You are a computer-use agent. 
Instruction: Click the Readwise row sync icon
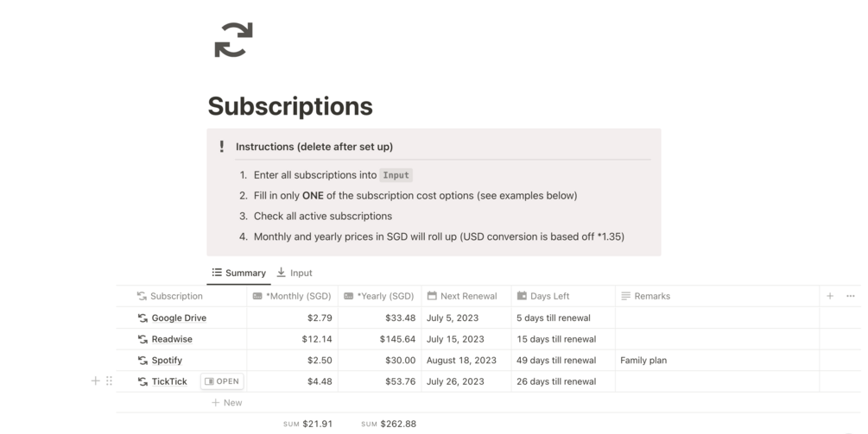click(143, 339)
